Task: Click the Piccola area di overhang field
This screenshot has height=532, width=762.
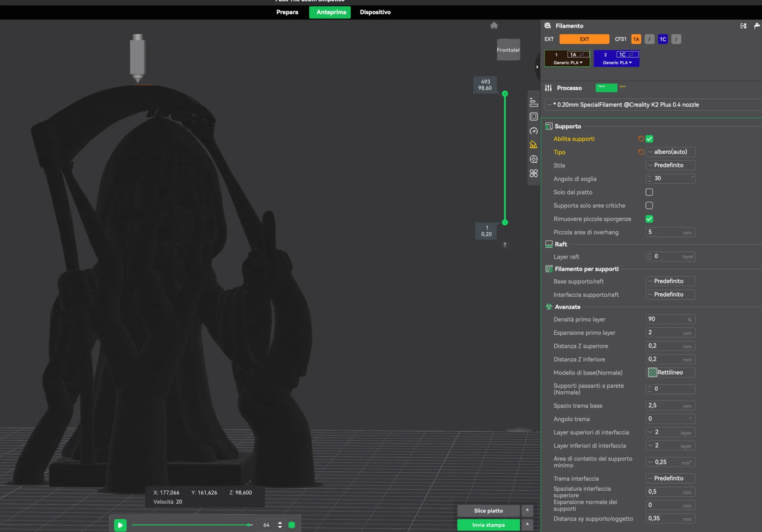Action: tap(670, 232)
